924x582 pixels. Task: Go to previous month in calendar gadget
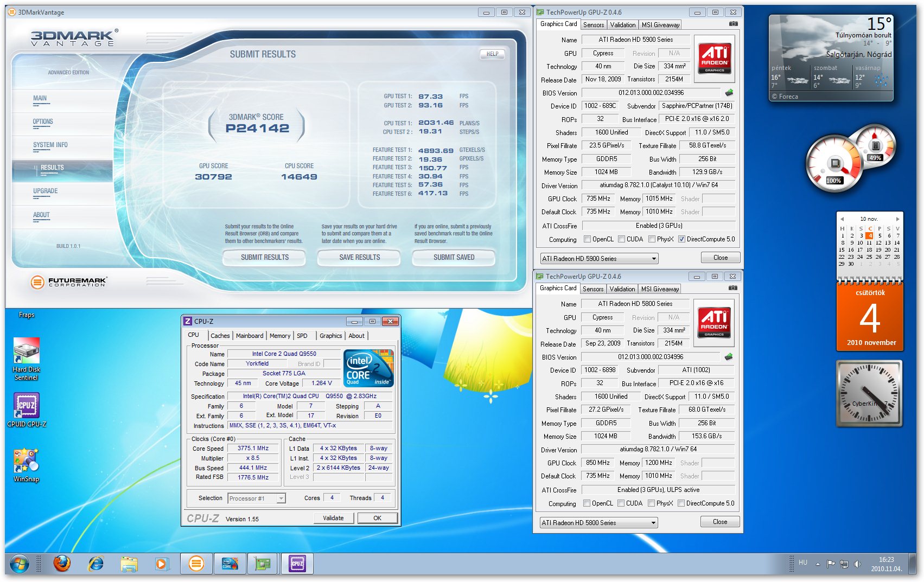click(x=842, y=219)
